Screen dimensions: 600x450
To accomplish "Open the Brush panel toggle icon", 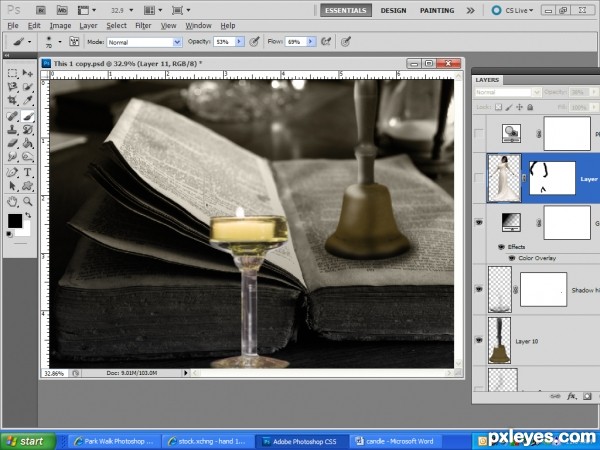I will 74,41.
